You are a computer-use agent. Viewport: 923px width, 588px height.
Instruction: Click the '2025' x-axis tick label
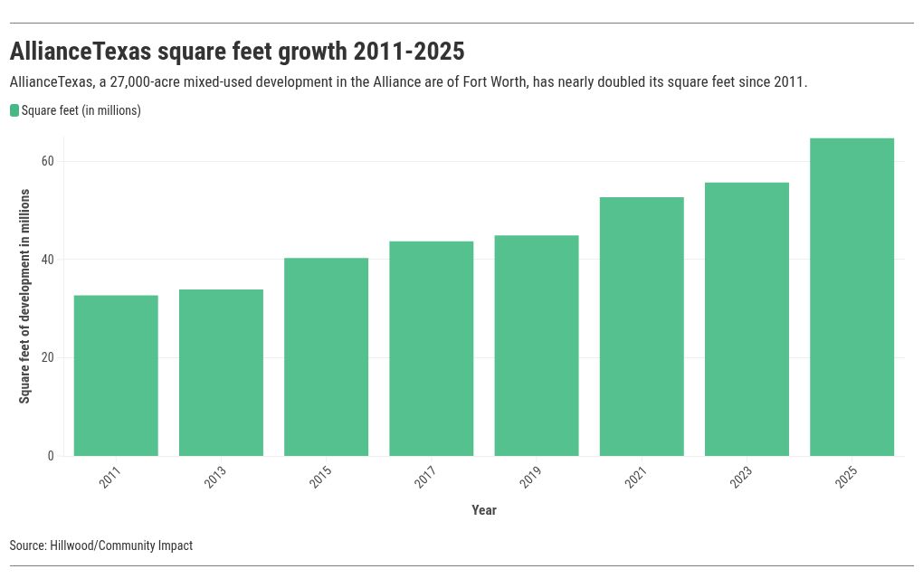pyautogui.click(x=846, y=478)
